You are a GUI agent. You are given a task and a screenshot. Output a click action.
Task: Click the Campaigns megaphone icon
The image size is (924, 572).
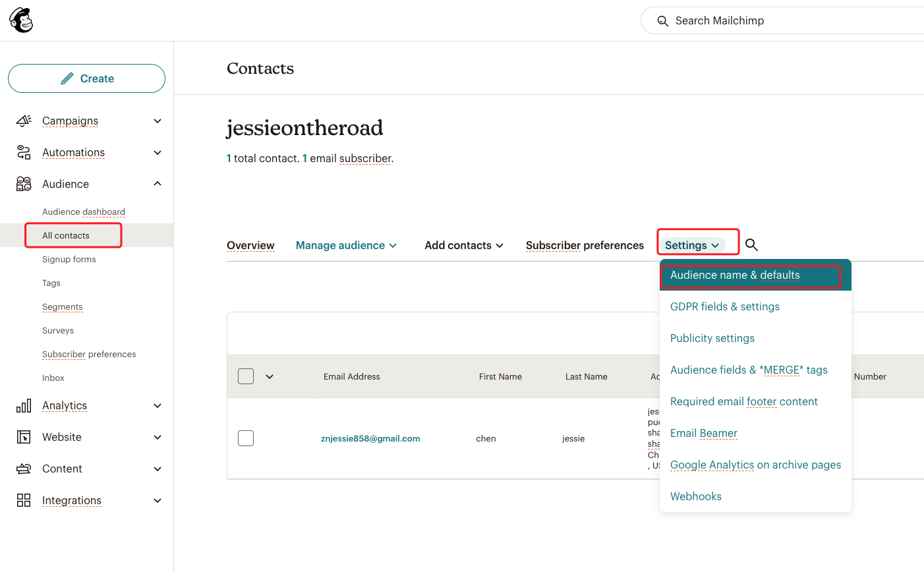pos(24,121)
